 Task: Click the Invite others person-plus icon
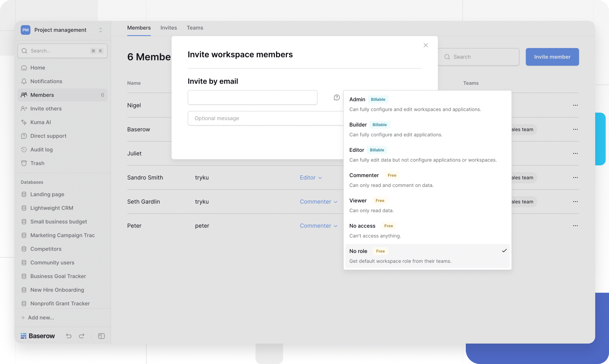click(x=24, y=108)
